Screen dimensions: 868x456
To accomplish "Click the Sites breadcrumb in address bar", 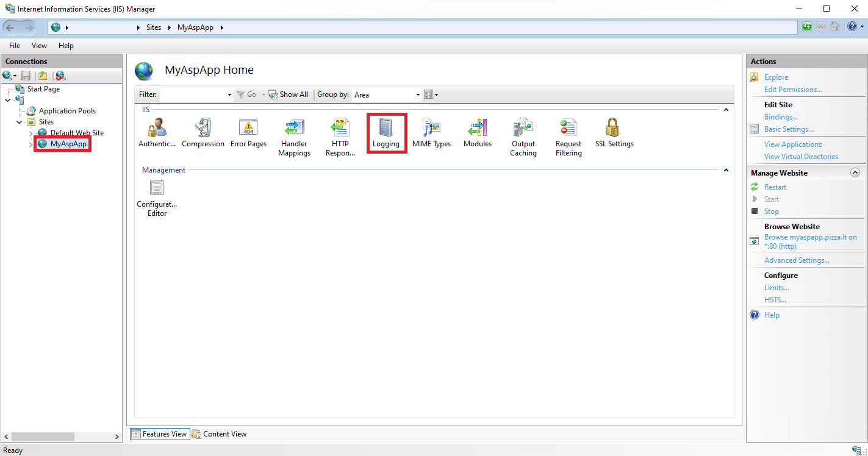I will click(154, 27).
